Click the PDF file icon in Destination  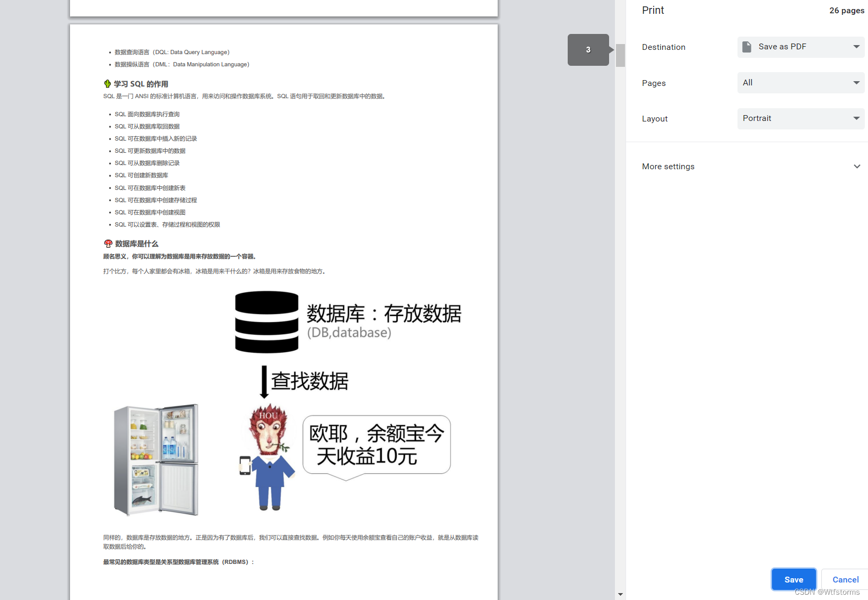(x=747, y=47)
